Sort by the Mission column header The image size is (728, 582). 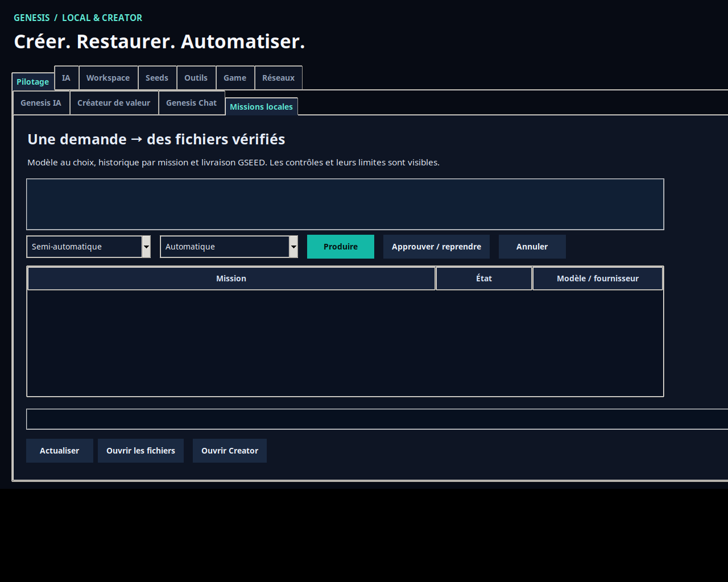click(x=231, y=278)
